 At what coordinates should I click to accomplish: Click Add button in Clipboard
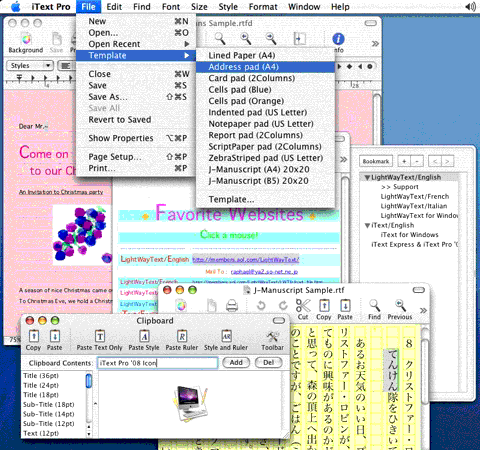[236, 363]
